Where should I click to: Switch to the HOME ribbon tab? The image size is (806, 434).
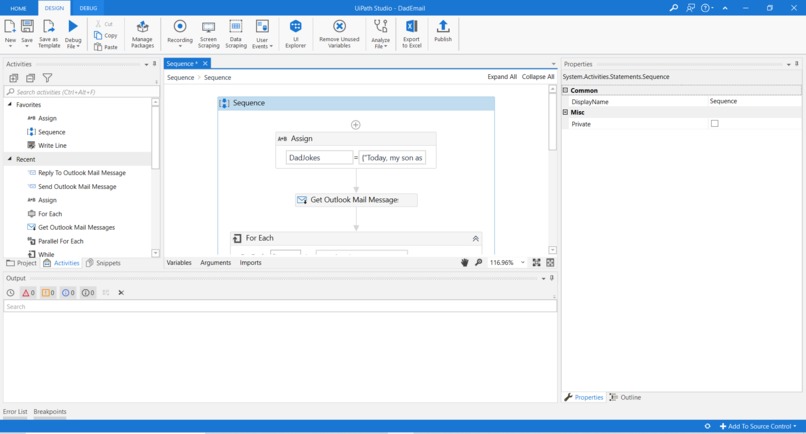click(19, 8)
